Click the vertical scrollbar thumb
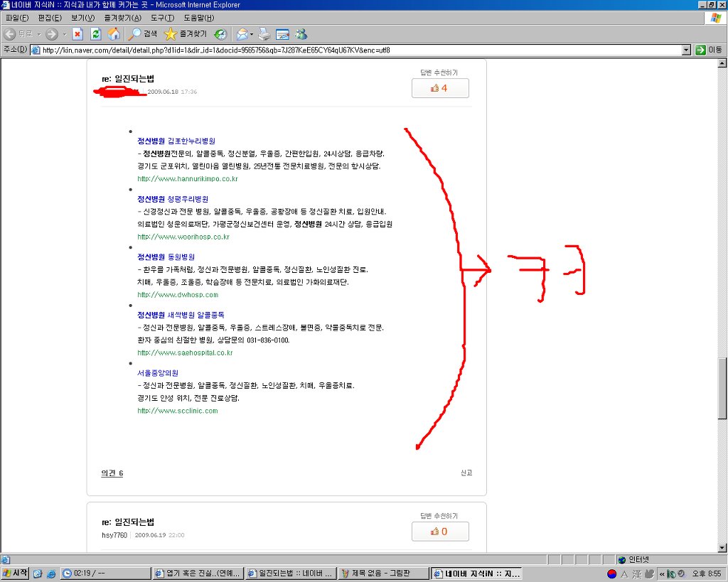 (x=722, y=388)
